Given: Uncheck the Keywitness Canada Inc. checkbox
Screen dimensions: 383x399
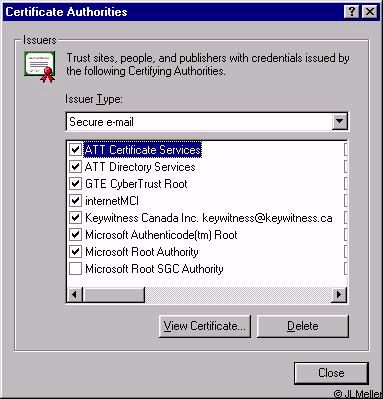Looking at the screenshot, I should 75,218.
